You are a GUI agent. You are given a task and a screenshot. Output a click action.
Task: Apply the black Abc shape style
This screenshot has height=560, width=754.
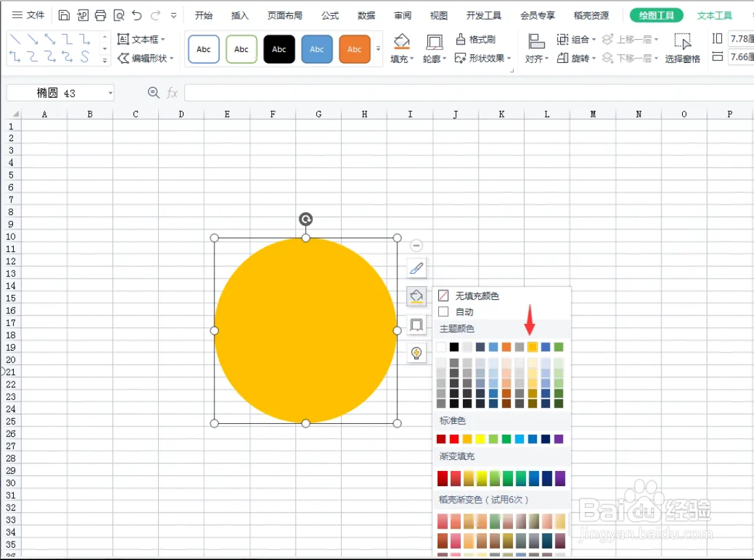[x=279, y=49]
